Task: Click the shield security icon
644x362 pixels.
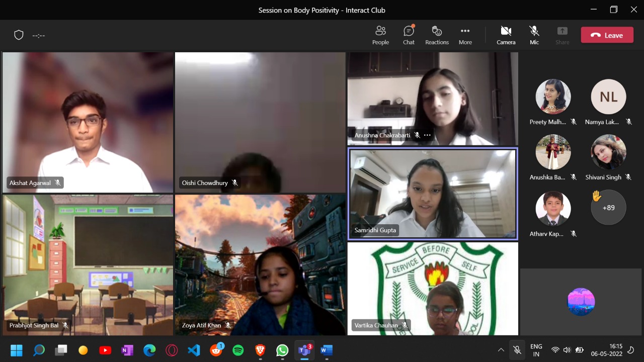Action: 19,35
